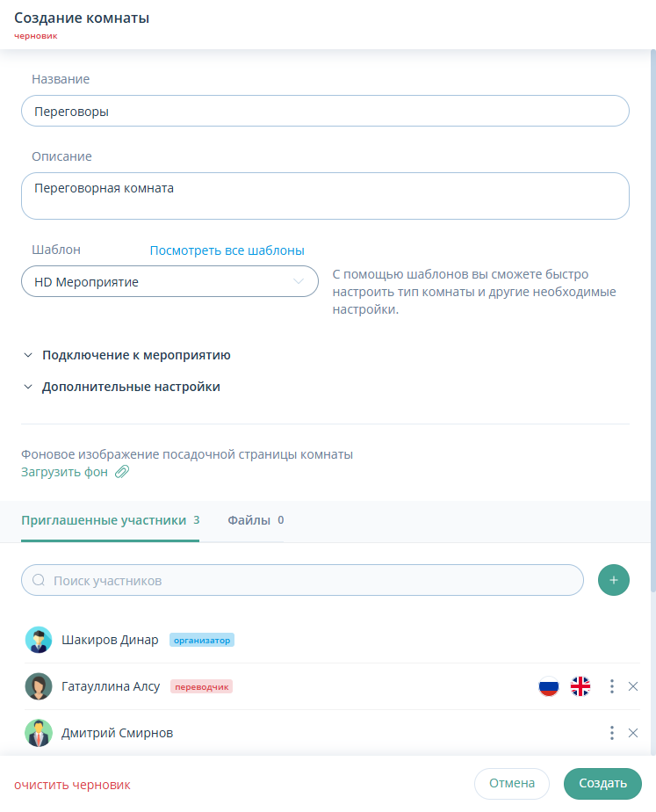Switch to the Файлы tab

[255, 520]
